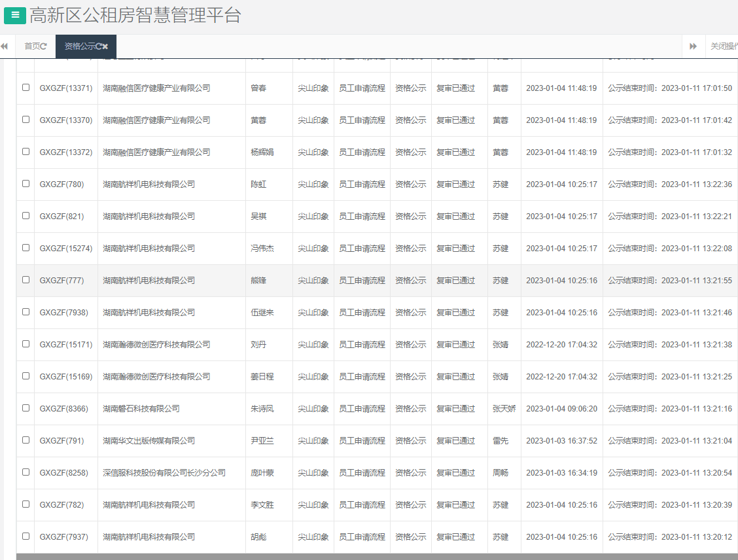Click applicant name 尹亚兰
Viewport: 738px width, 560px height.
(262, 441)
